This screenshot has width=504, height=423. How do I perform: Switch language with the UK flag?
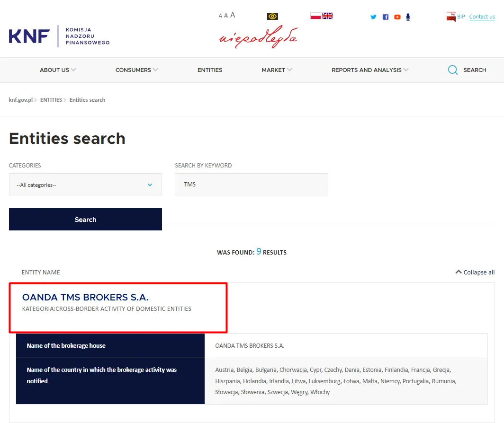[327, 16]
